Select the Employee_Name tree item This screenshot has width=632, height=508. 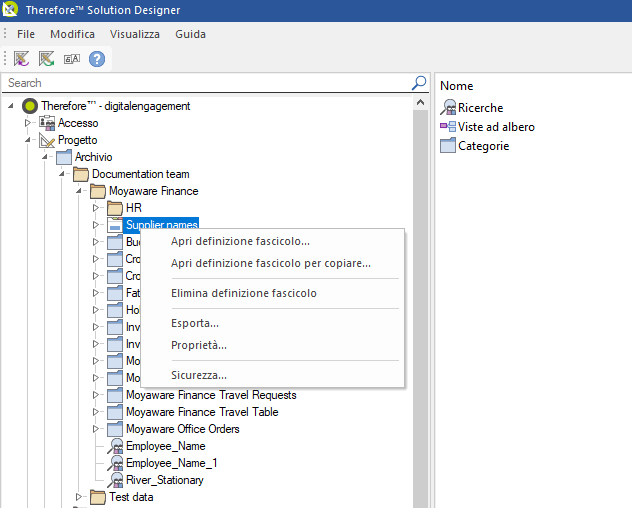166,446
